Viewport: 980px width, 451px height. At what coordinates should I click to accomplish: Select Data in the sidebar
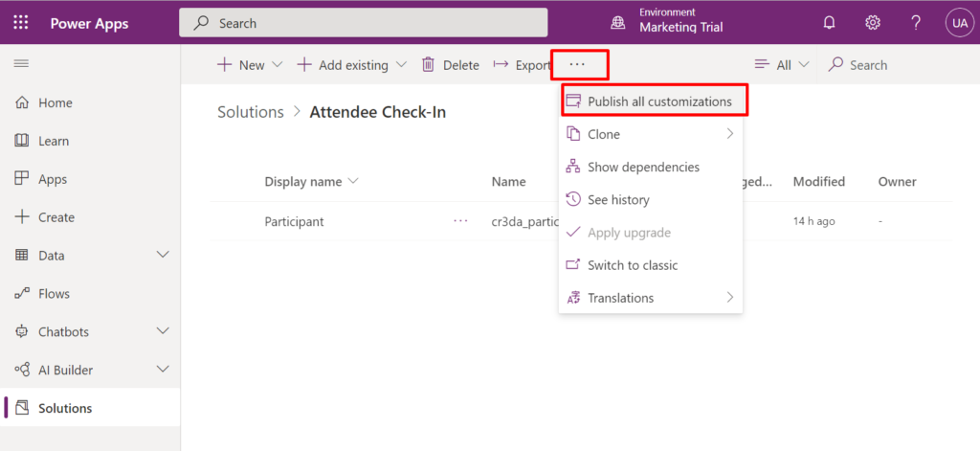90,256
